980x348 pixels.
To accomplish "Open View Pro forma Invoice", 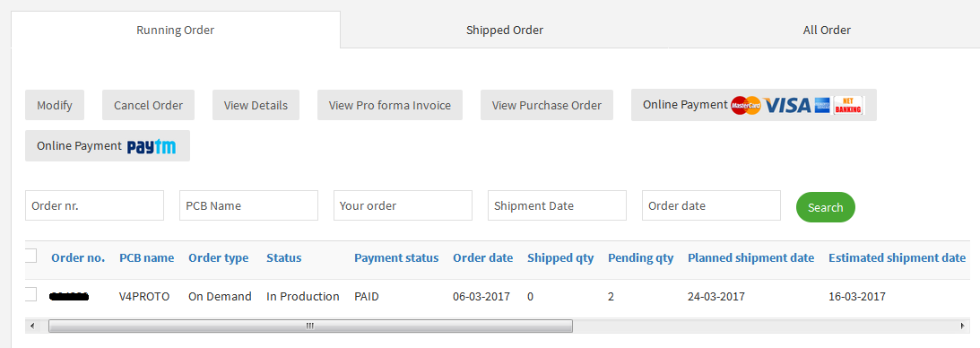I will [390, 105].
